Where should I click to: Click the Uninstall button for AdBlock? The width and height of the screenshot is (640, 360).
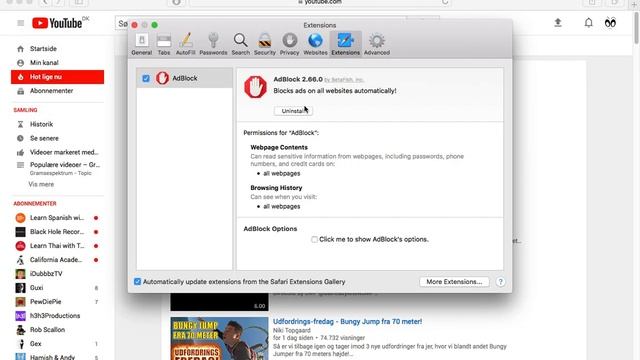click(x=293, y=111)
